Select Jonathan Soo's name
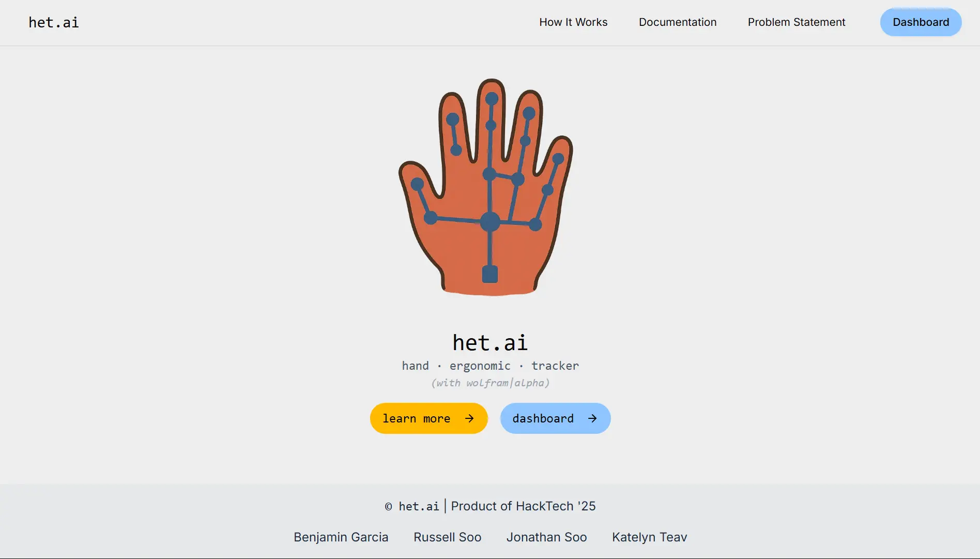The height and width of the screenshot is (559, 980). pyautogui.click(x=546, y=537)
